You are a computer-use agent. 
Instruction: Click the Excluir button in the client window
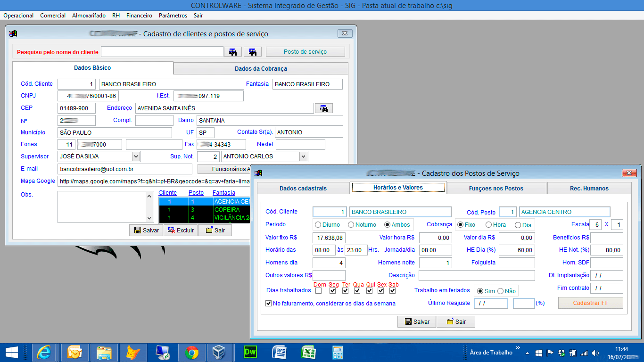pos(181,230)
